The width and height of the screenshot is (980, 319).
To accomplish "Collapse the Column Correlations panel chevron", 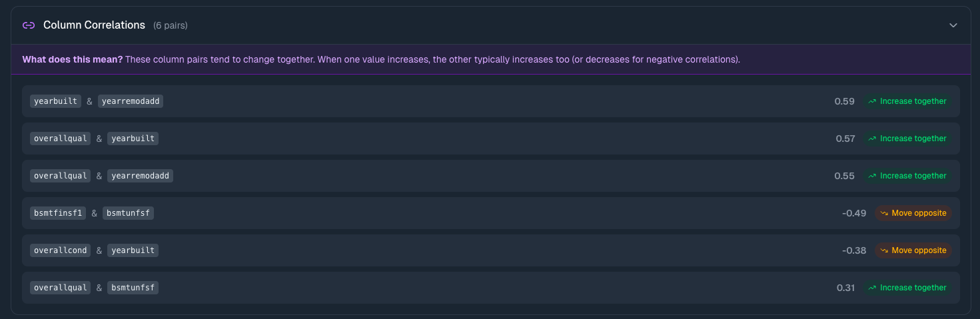I will click(x=953, y=25).
